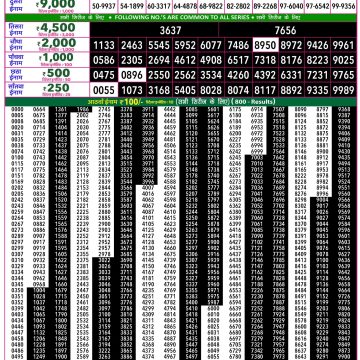Click 8892 in the 250 prize row
The height and width of the screenshot is (360, 360).
(x=291, y=90)
